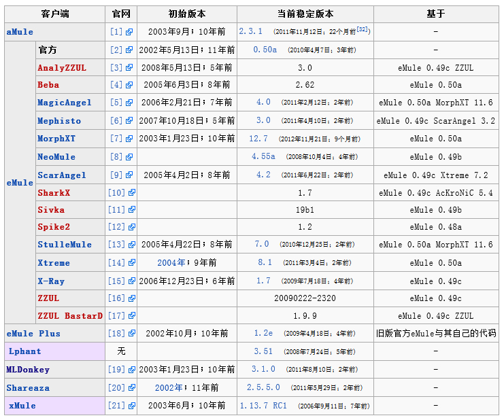Click external link icon next to [10]
Image resolution: width=504 pixels, height=420 pixels.
coord(132,192)
